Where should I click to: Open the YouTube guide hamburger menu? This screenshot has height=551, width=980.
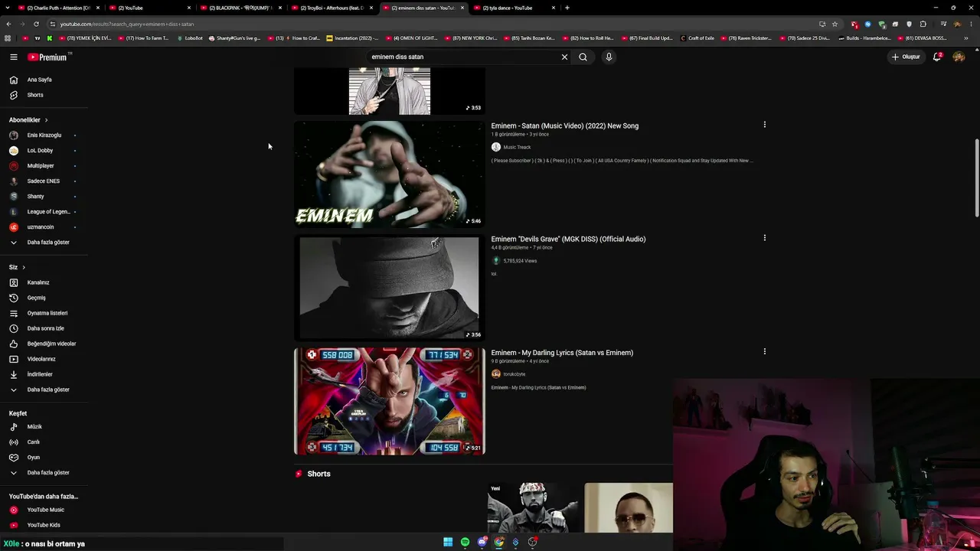tap(13, 57)
